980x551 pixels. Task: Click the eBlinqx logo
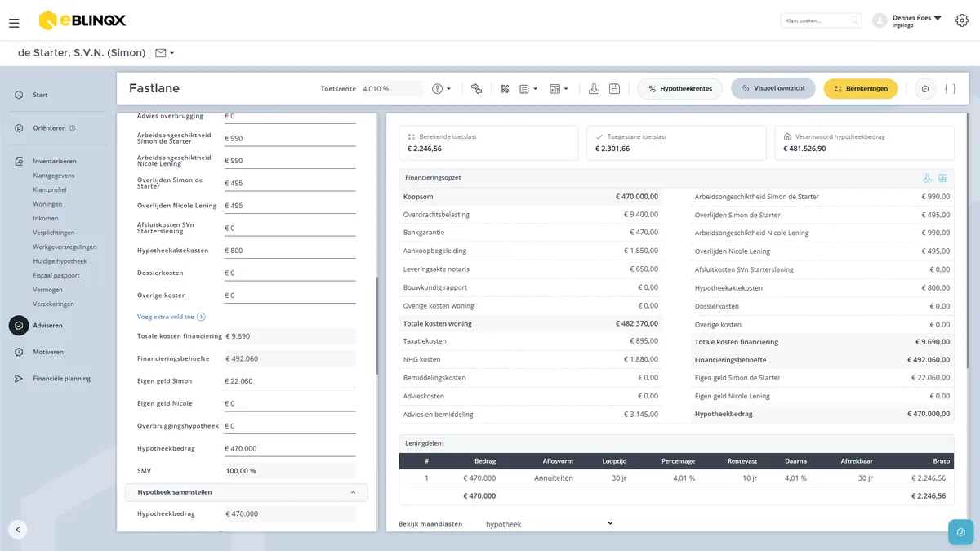(82, 20)
